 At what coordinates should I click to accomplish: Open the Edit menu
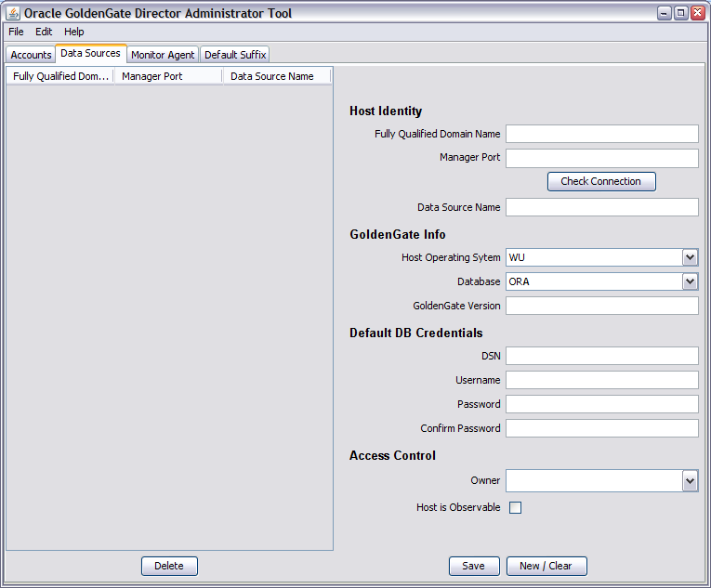(44, 32)
